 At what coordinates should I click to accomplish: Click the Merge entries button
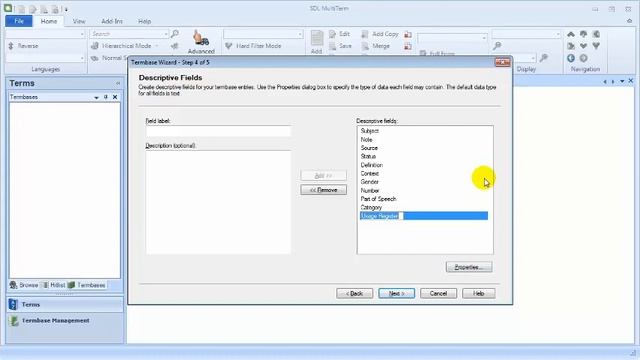376,46
